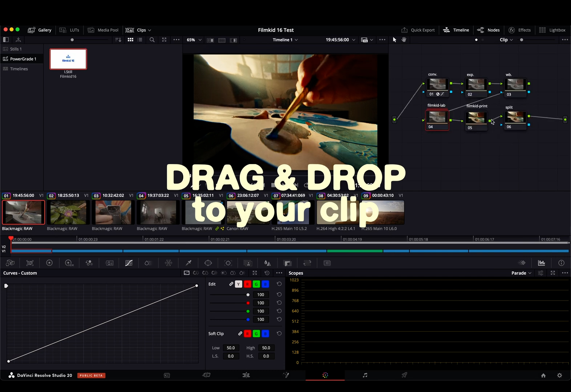
Task: Select the Qualifier eyedropper tool
Action: [189, 263]
